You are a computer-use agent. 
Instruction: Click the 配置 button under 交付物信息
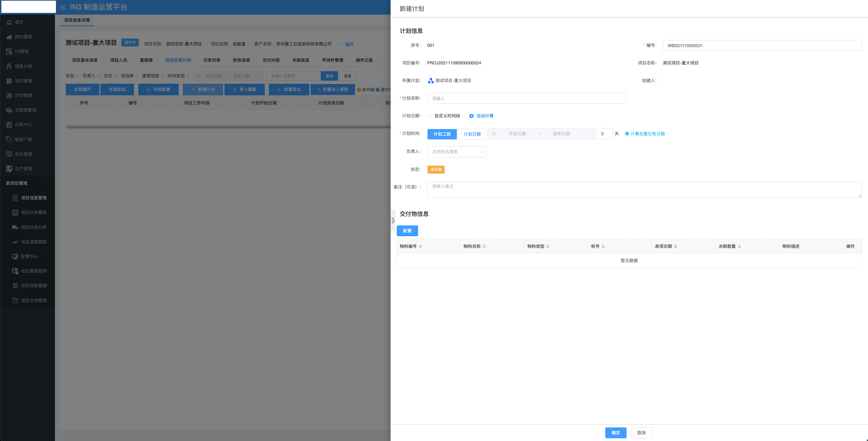[407, 231]
